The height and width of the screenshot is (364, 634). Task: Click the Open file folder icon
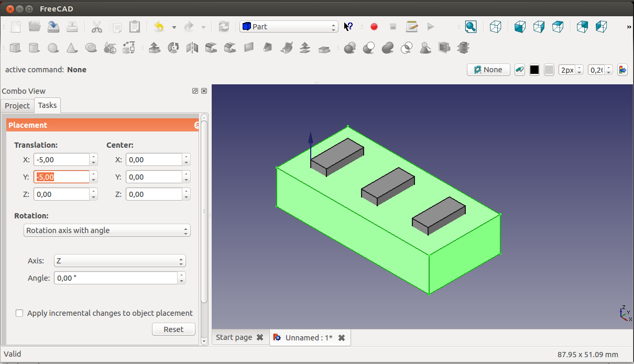point(35,27)
